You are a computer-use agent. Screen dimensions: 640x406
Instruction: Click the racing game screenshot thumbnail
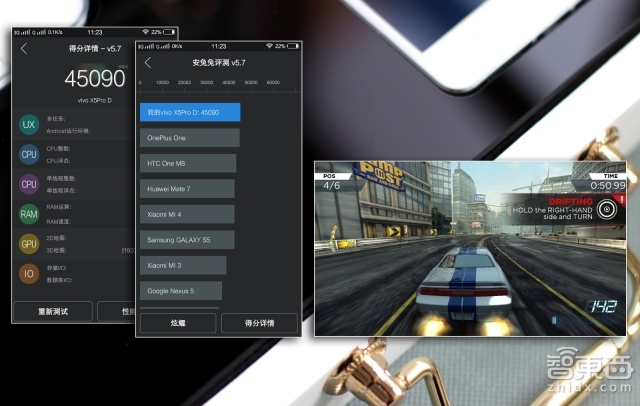(470, 247)
